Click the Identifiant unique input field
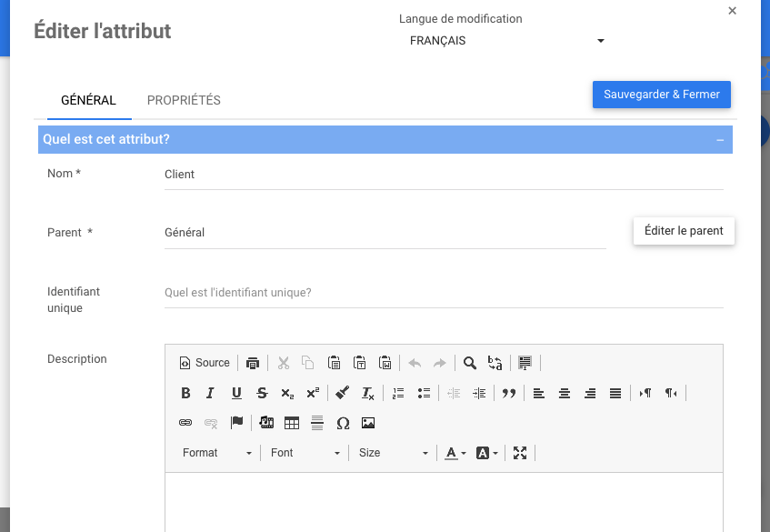The height and width of the screenshot is (532, 770). (444, 293)
